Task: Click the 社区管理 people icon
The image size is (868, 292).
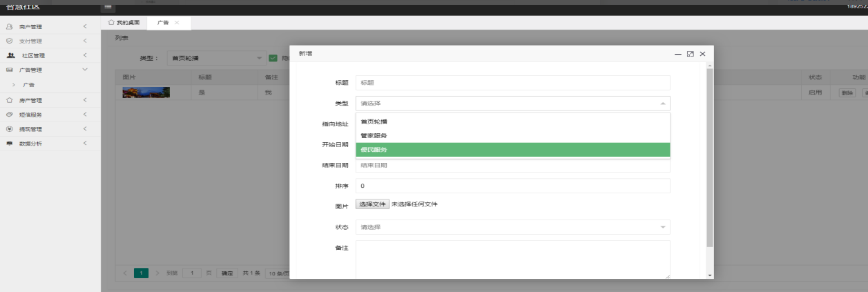Action: click(x=10, y=56)
